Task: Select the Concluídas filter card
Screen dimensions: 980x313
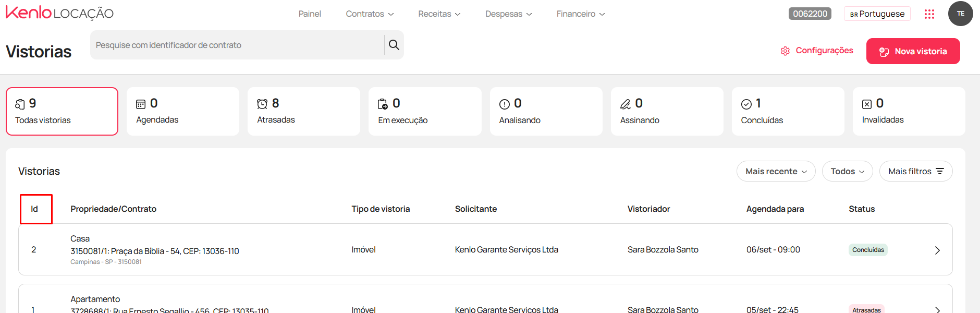Action: point(788,111)
